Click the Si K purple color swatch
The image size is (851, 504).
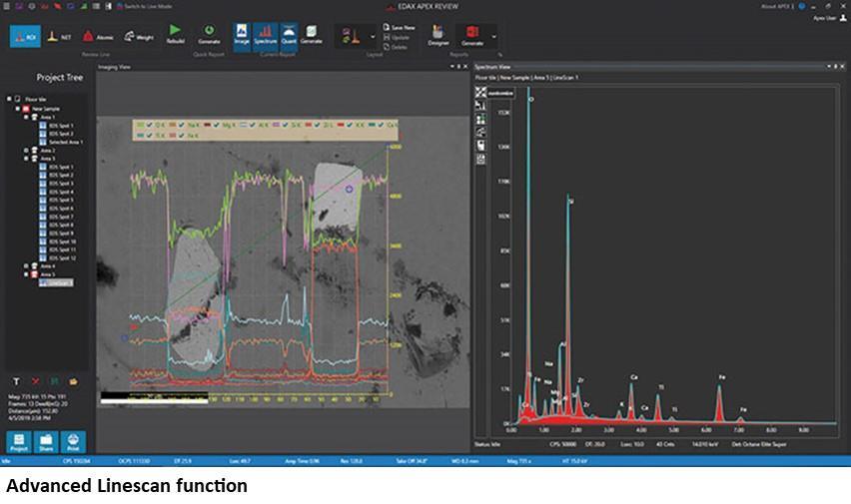point(276,125)
